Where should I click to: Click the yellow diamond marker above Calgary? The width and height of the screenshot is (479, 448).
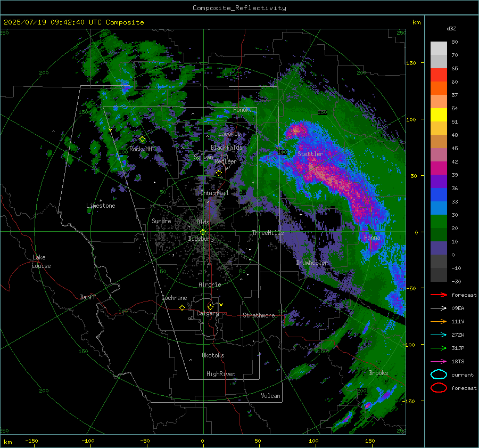point(210,307)
